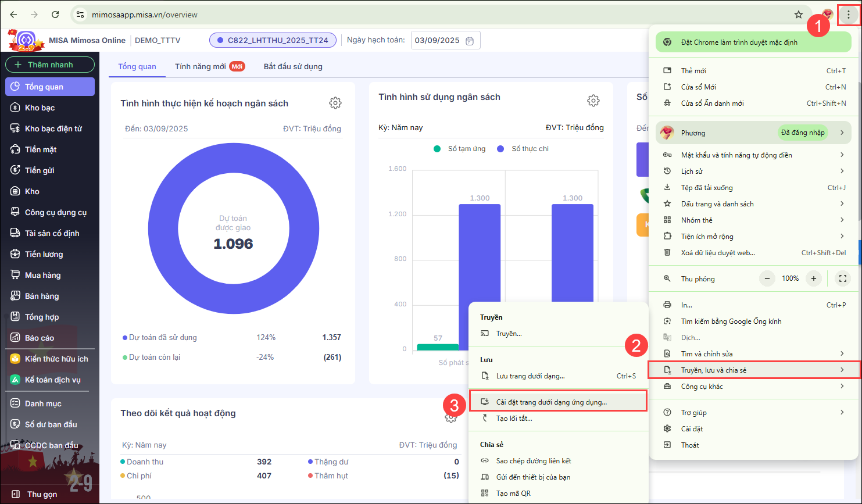Increase zoom with plus button

[813, 278]
